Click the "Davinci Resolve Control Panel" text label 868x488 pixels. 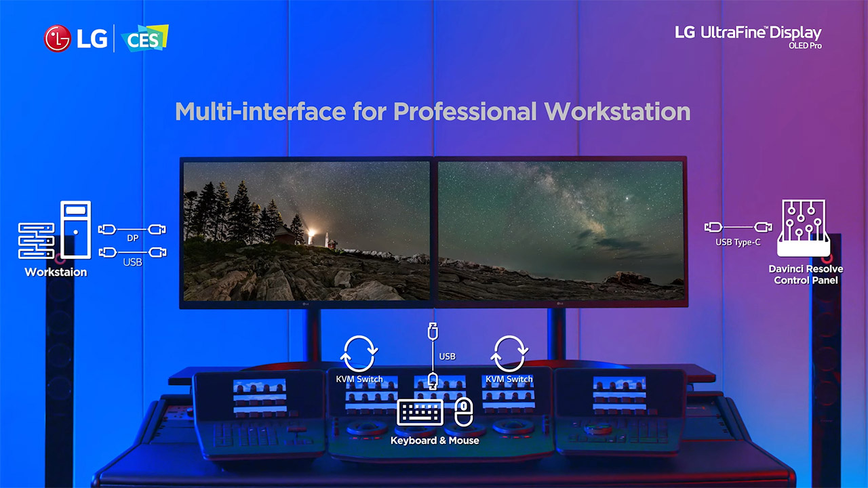806,274
